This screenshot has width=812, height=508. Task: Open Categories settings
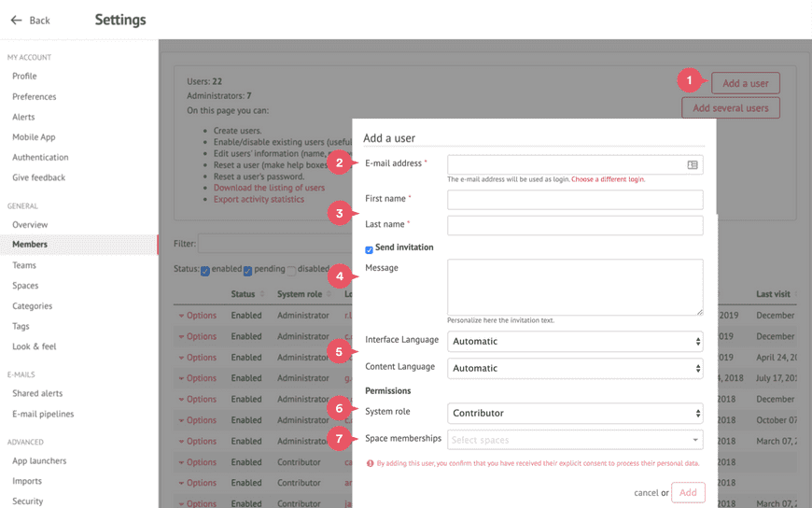tap(32, 306)
